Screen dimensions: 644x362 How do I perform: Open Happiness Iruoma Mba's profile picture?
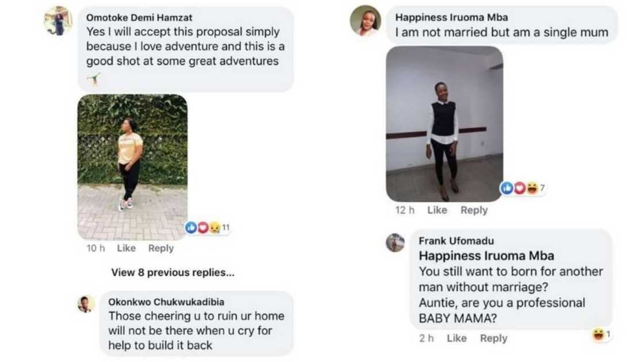click(367, 20)
